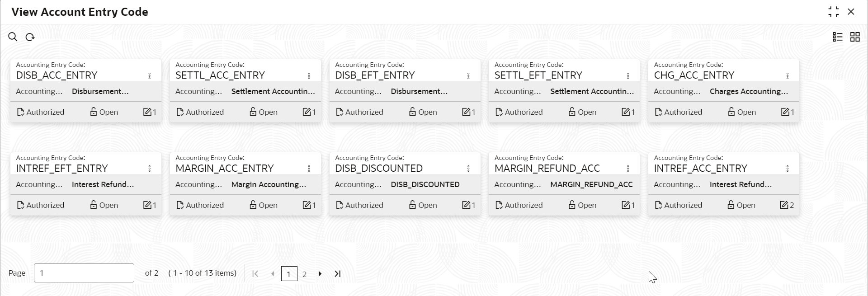The height and width of the screenshot is (296, 868).
Task: Select page 2 in pagination
Action: (305, 274)
